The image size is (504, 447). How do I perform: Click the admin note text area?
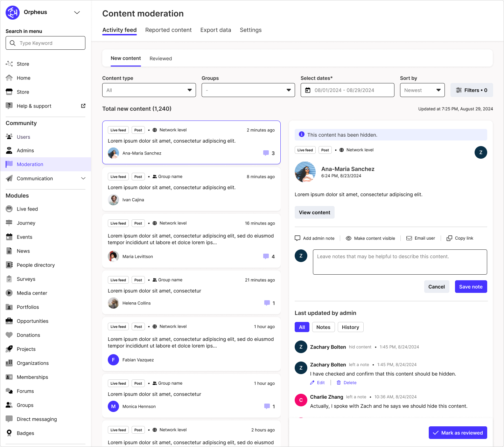coord(400,262)
